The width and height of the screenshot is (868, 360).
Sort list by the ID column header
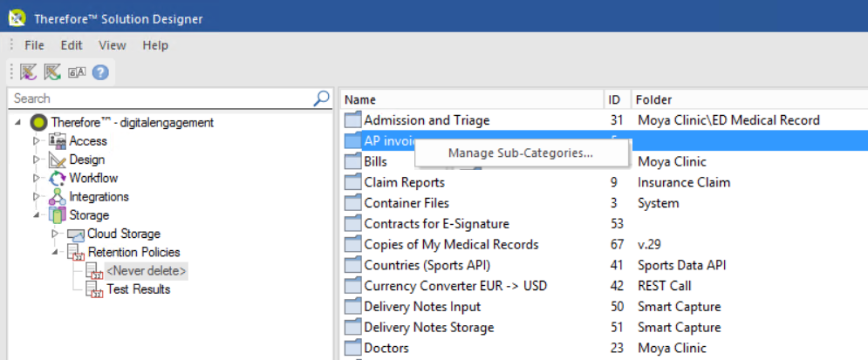coord(618,99)
